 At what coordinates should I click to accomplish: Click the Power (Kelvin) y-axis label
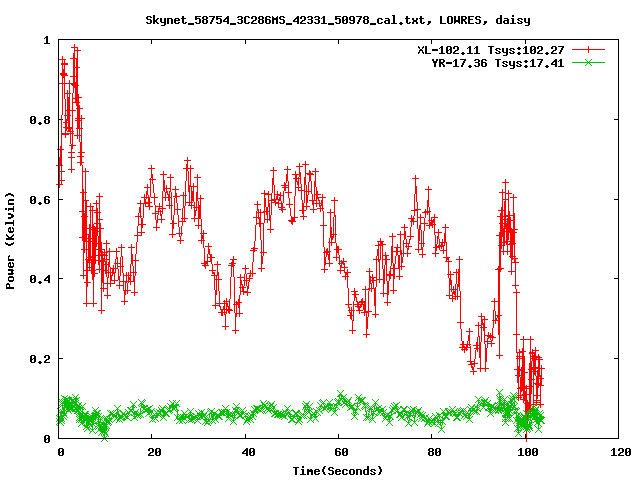[11, 240]
